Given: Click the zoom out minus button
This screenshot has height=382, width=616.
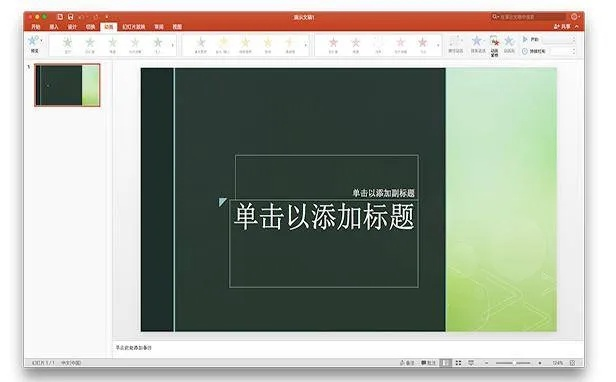Looking at the screenshot, I should [486, 363].
